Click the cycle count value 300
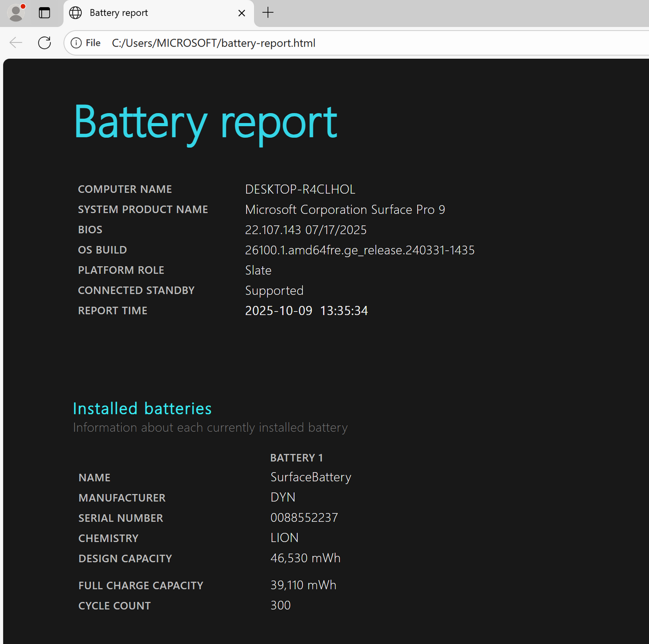The height and width of the screenshot is (644, 649). point(280,605)
